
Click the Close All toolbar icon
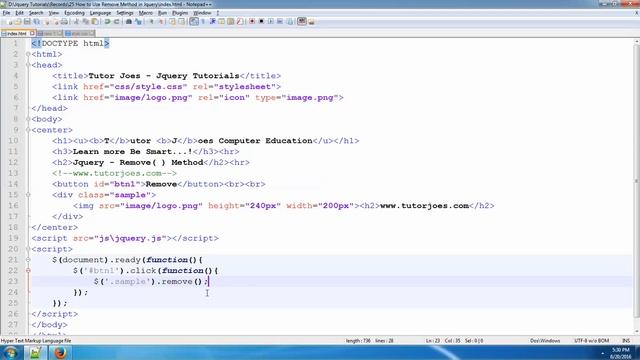(x=56, y=22)
